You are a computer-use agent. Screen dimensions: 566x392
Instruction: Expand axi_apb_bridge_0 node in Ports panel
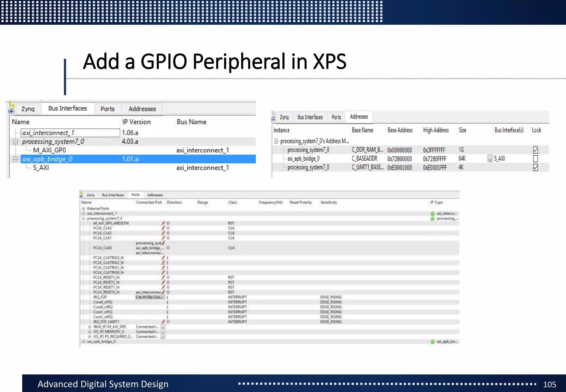coord(83,342)
